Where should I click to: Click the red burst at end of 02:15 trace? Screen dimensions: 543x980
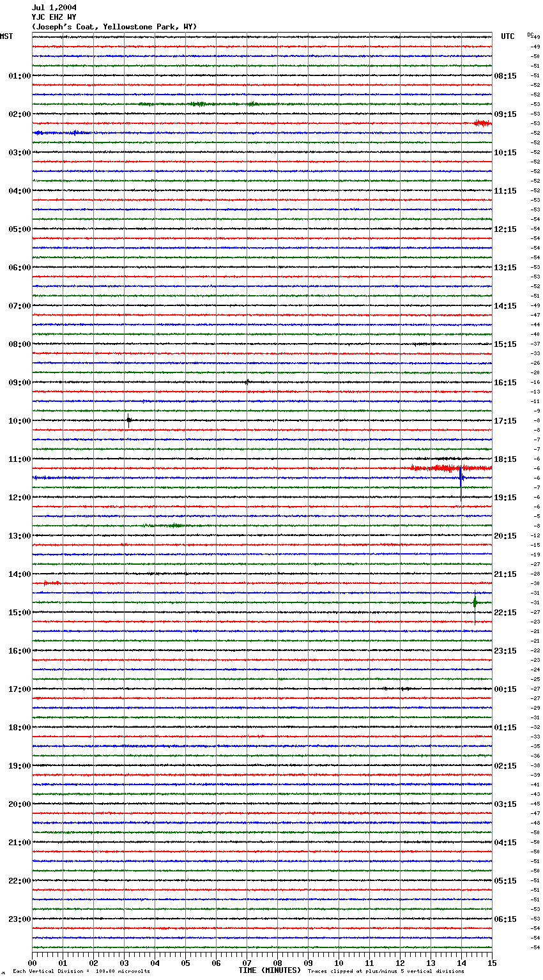[483, 123]
